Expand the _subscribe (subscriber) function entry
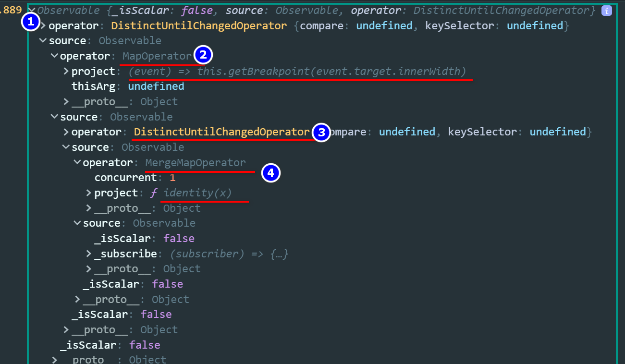The width and height of the screenshot is (625, 364). tap(88, 254)
